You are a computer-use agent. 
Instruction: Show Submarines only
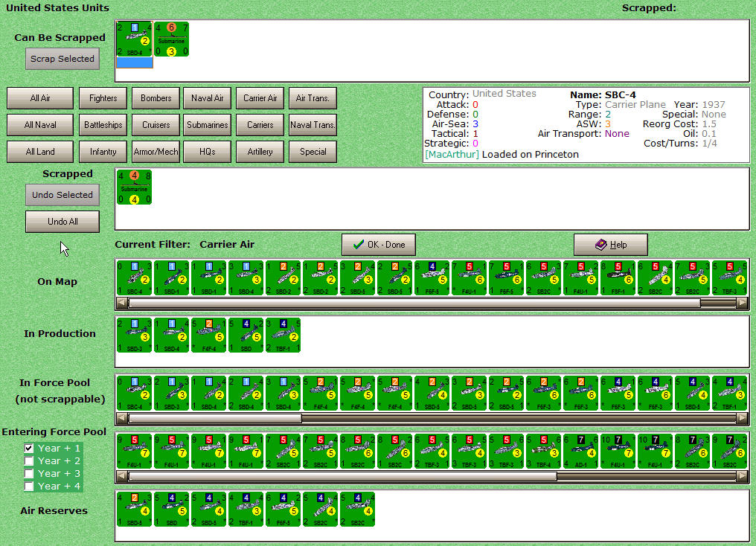[208, 125]
